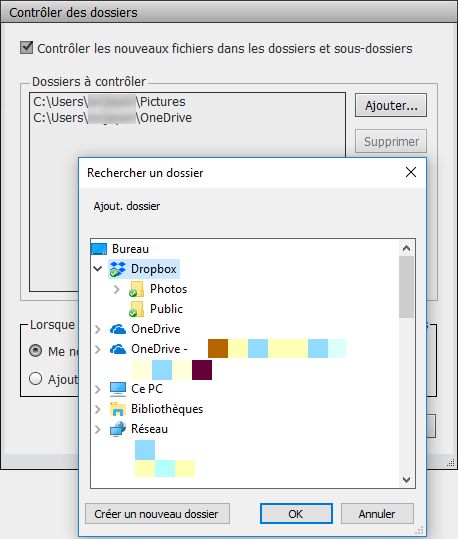The width and height of the screenshot is (458, 539).
Task: Expand the Photos folder node
Action: point(117,289)
